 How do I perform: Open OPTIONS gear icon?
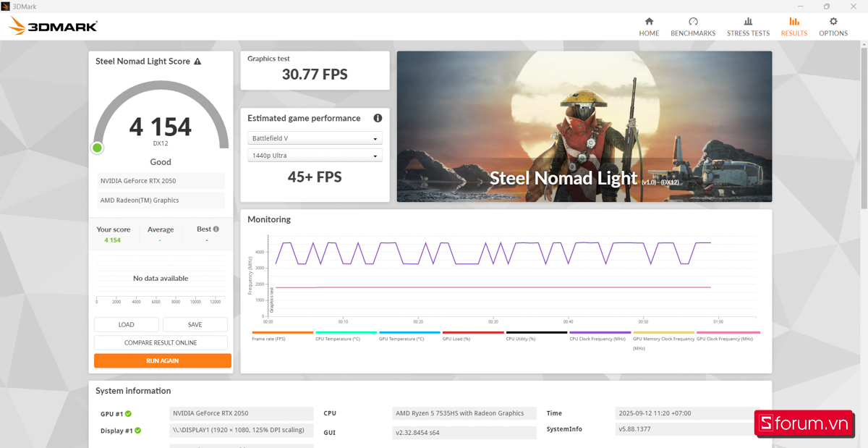click(x=833, y=22)
